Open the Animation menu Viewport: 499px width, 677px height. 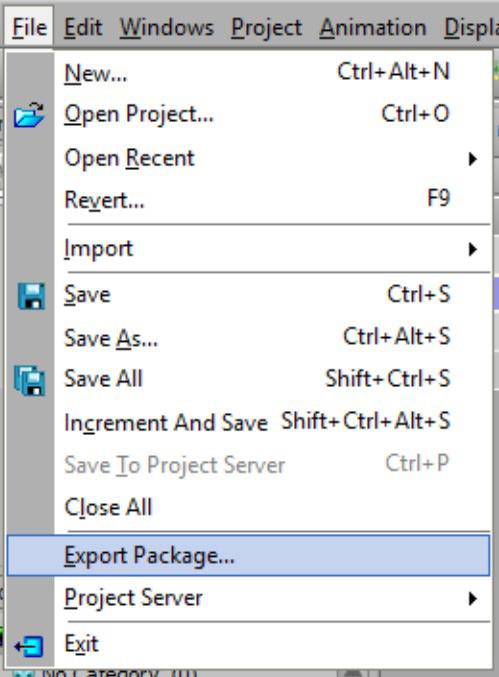(373, 28)
